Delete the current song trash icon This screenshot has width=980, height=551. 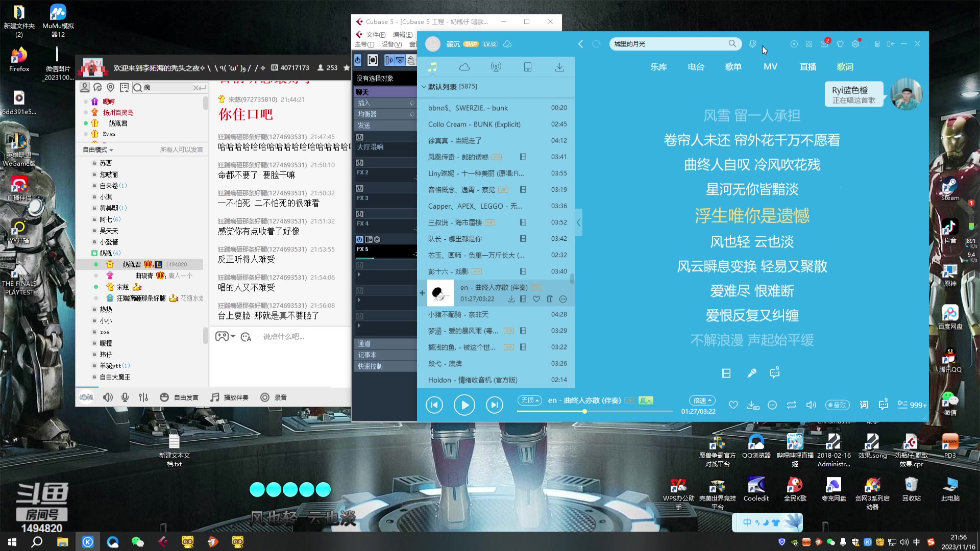tap(549, 299)
